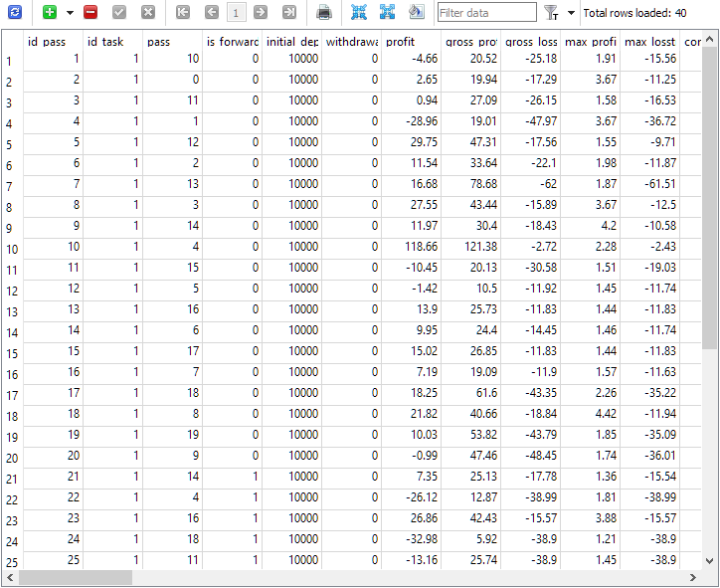Viewport: 720px width, 588px height.
Task: Open the add record dropdown arrow
Action: click(70, 13)
